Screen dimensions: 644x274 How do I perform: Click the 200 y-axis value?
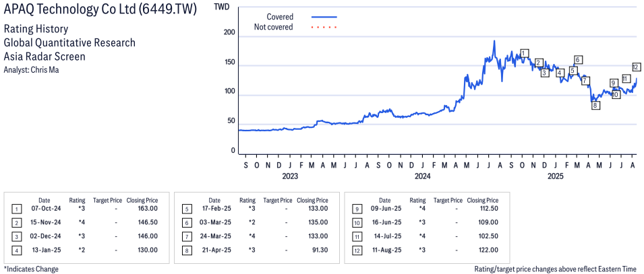[x=230, y=33]
